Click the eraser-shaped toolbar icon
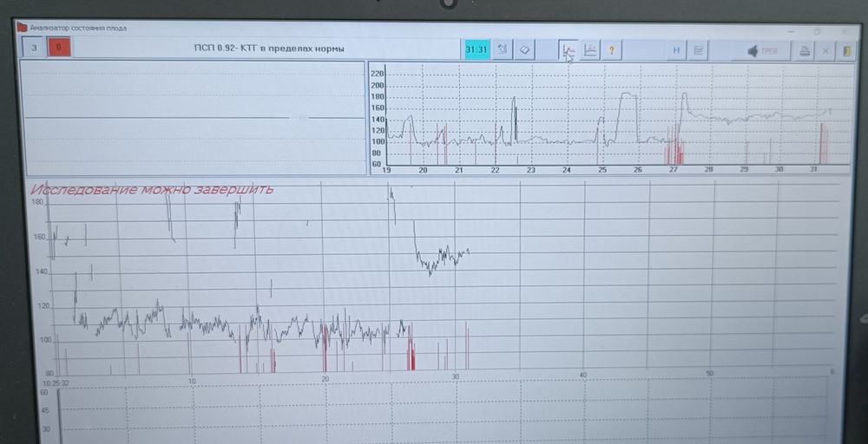The image size is (868, 444). (x=524, y=49)
